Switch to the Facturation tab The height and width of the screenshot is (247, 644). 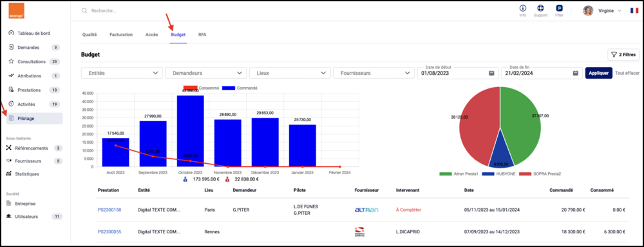coord(121,35)
